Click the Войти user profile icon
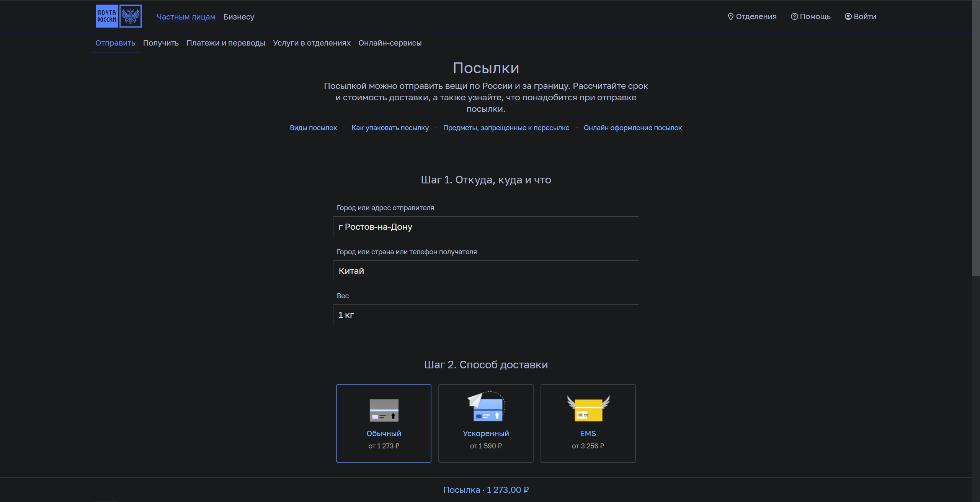 (x=848, y=16)
